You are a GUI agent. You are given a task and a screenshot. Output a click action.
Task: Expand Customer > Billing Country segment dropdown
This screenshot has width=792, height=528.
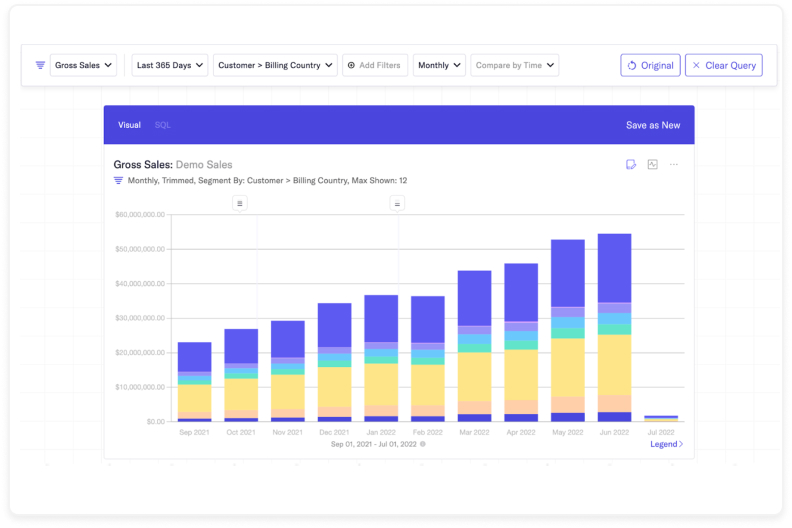pos(274,65)
